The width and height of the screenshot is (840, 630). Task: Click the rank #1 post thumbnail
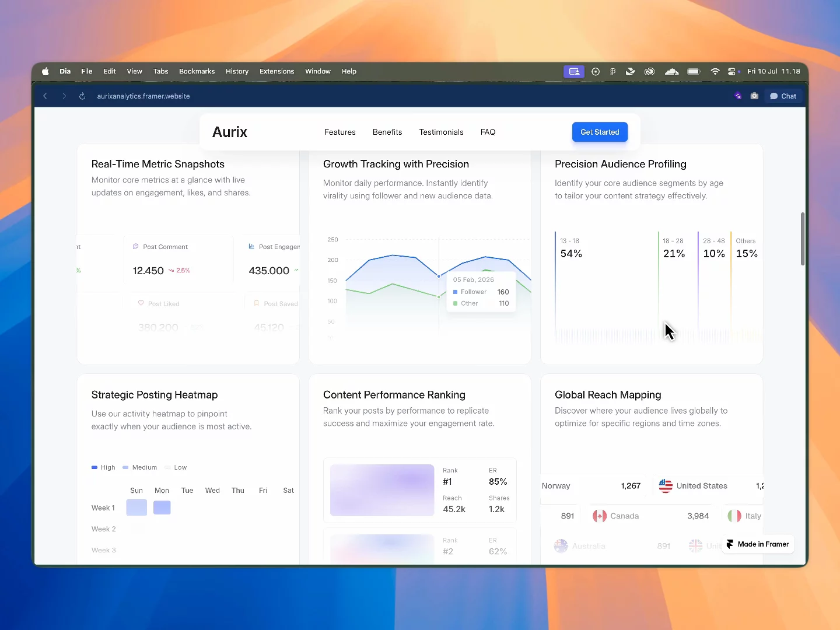382,490
